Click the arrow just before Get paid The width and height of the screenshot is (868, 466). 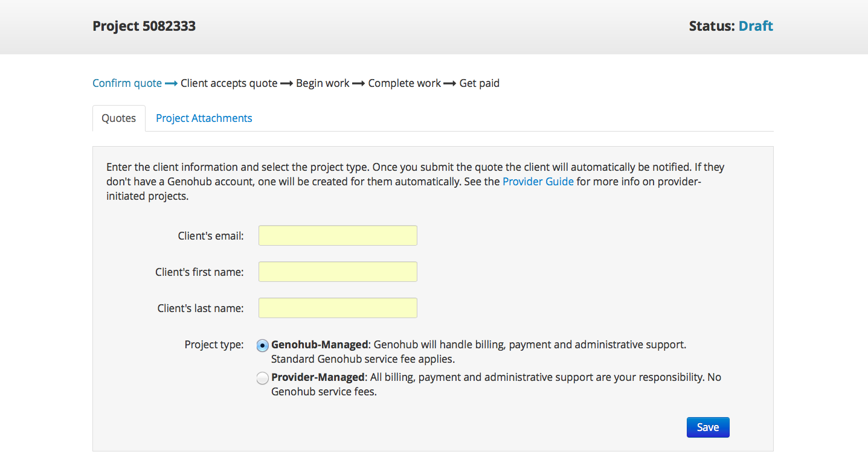click(x=450, y=83)
